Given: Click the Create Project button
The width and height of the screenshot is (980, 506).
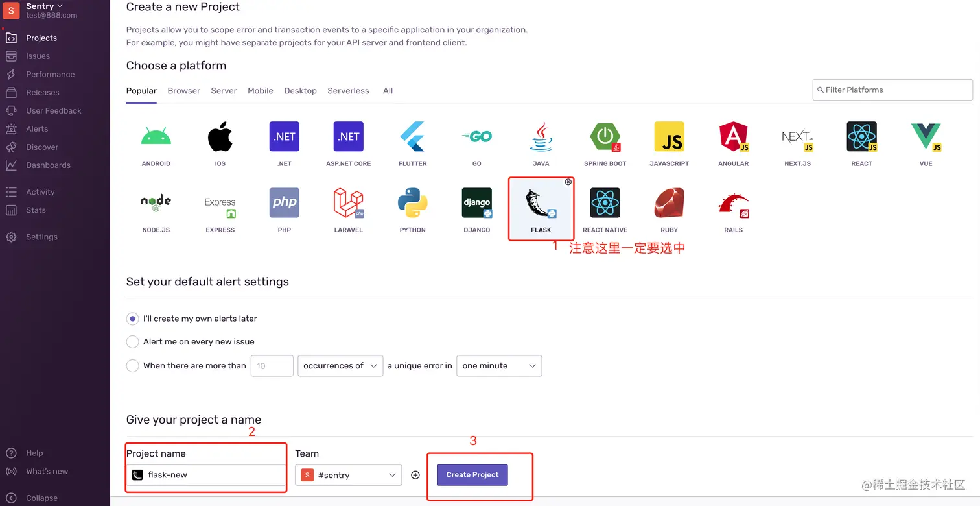Looking at the screenshot, I should point(472,475).
